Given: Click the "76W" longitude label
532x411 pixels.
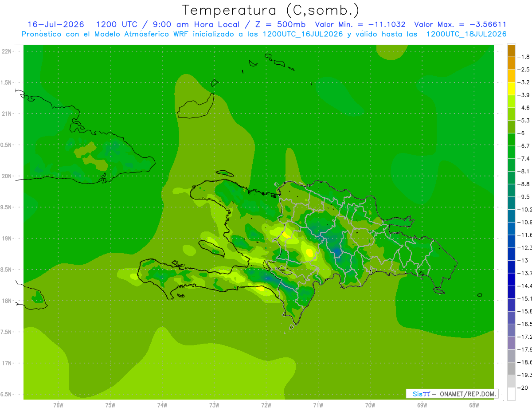Looking at the screenshot, I should tap(58, 405).
